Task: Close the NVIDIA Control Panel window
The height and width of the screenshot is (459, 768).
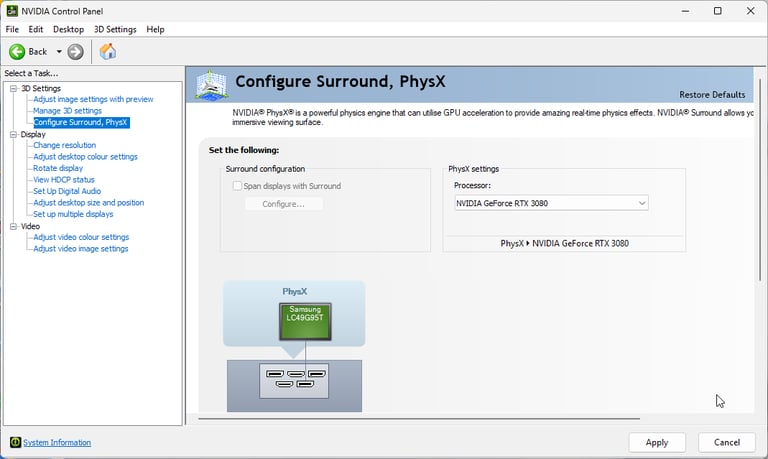Action: (750, 11)
